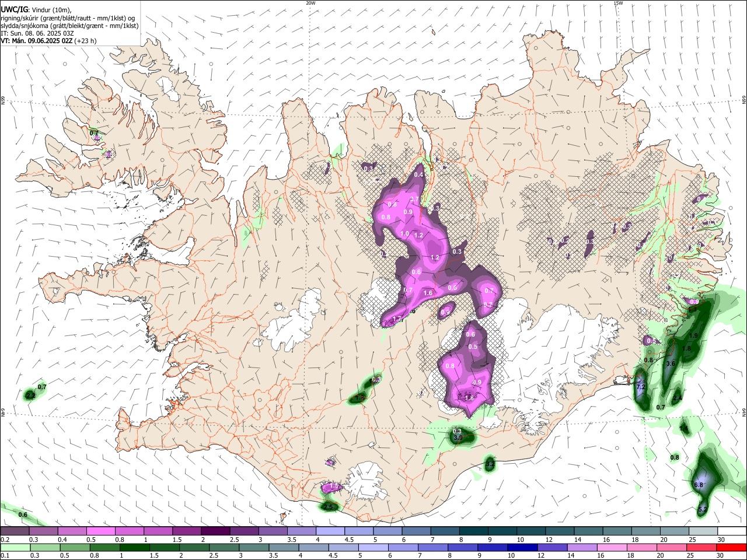
Task: Click the 0.4 snow value in the north
Action: [418, 175]
